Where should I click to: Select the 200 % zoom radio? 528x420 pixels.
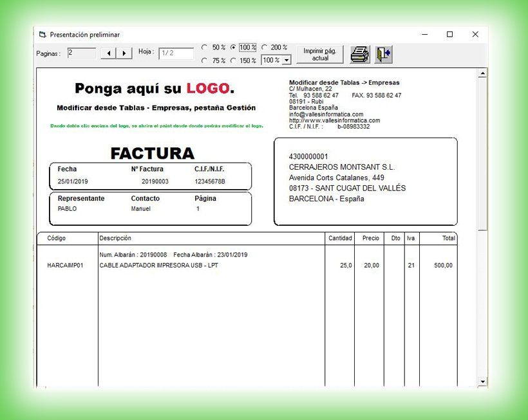point(265,48)
